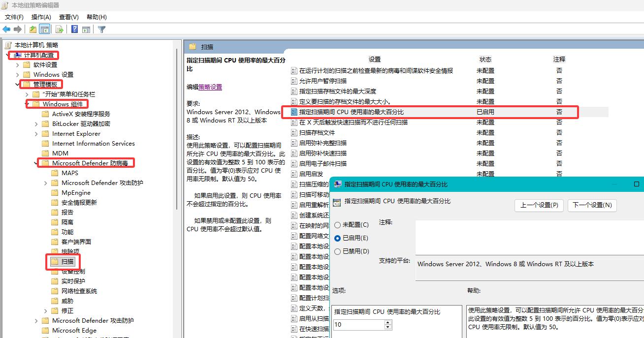Click the Filter icon on the toolbar

[x=101, y=29]
